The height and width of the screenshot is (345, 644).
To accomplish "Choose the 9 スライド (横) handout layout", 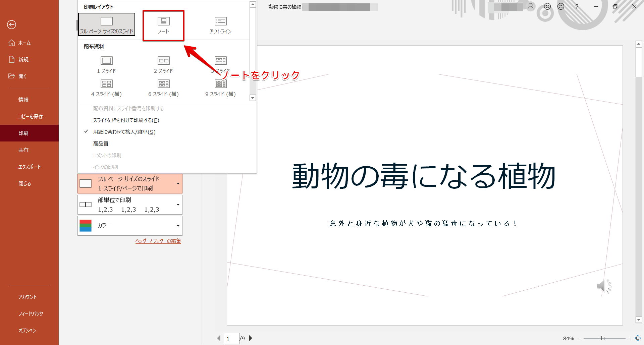I will 220,88.
